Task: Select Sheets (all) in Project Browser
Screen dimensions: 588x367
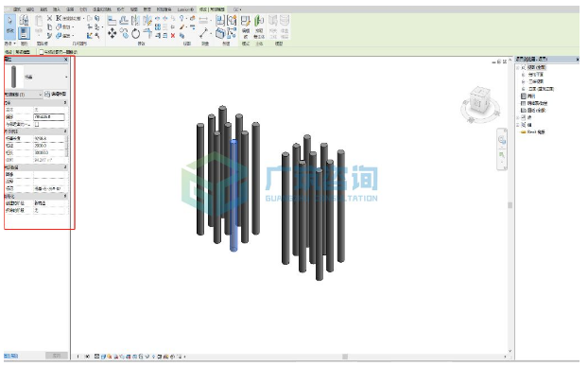Action: tap(533, 111)
